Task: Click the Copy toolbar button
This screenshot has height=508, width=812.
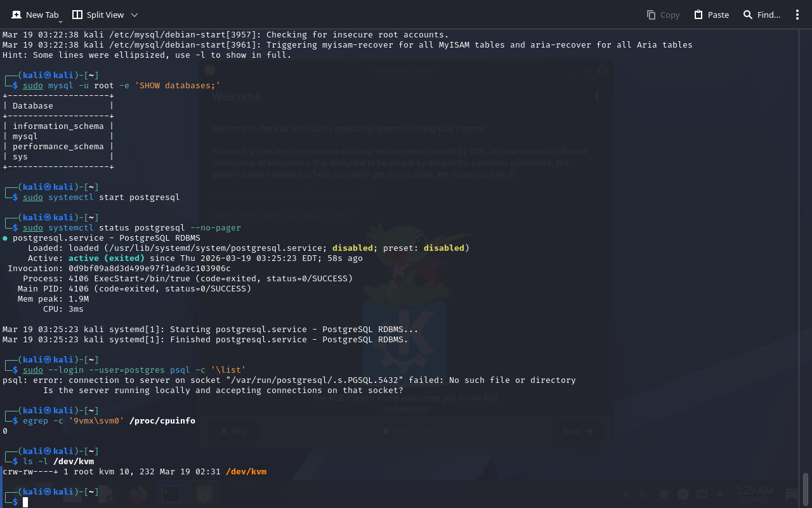Action: click(663, 15)
